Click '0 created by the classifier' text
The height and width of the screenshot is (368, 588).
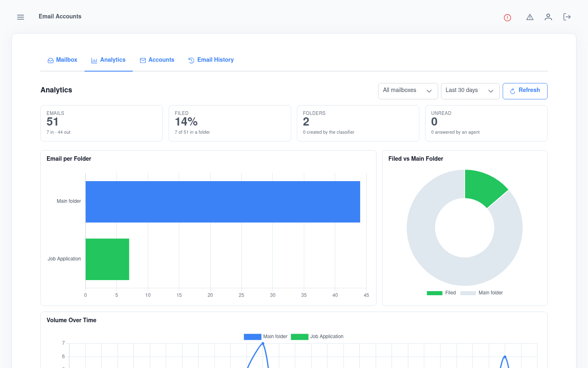coord(329,132)
